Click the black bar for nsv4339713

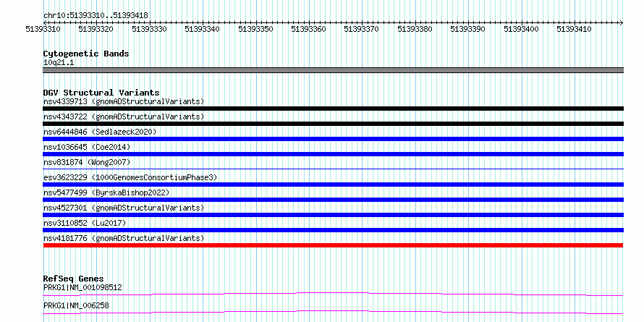(x=333, y=109)
